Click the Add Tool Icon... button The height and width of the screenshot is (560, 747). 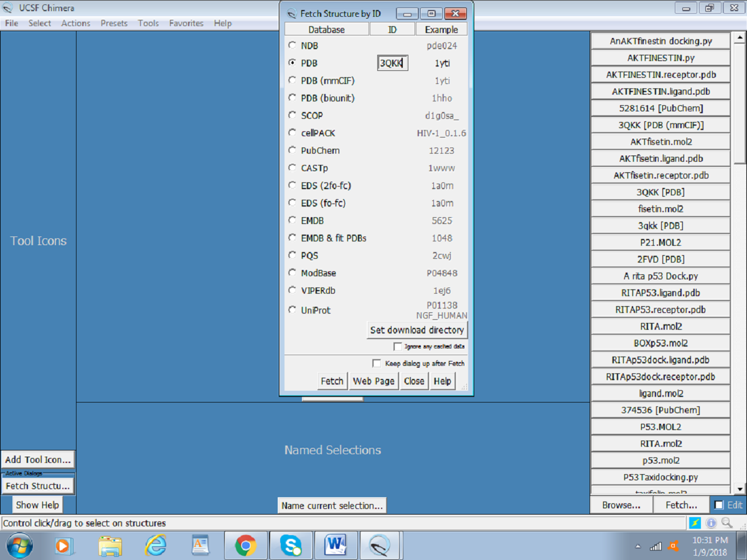(x=38, y=460)
